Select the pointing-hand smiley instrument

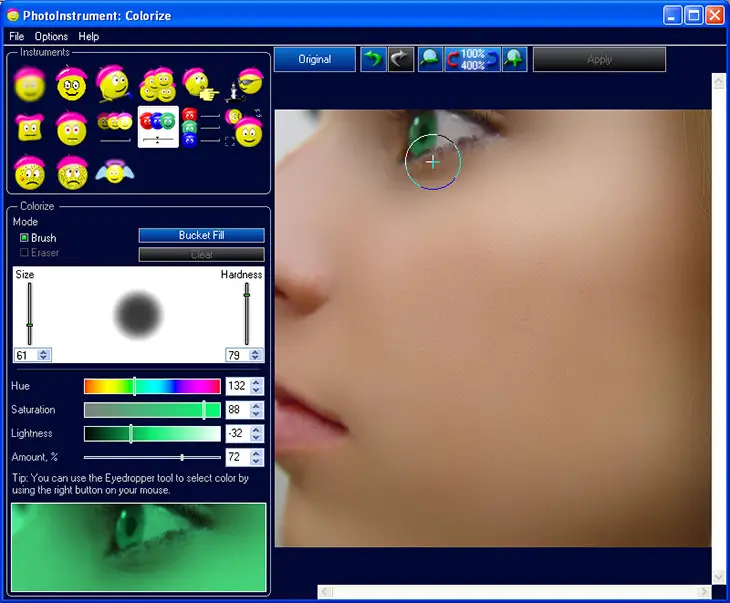point(200,84)
